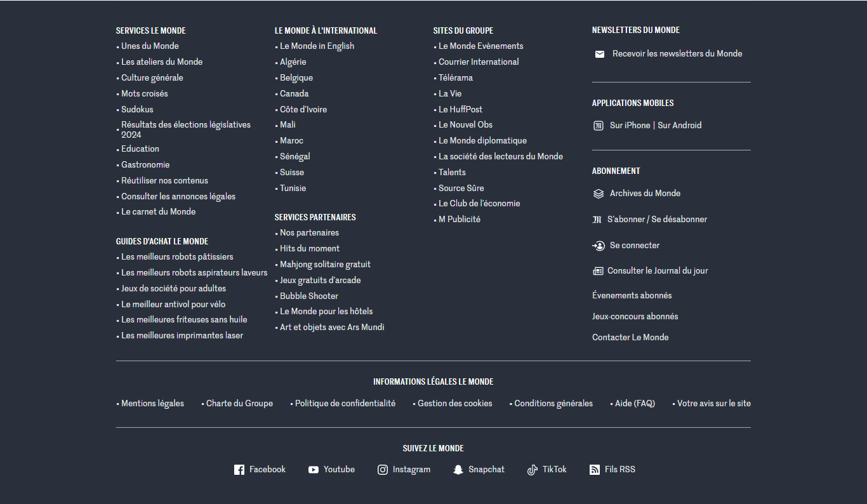This screenshot has height=504, width=867.
Task: Open Le Monde in English
Action: point(317,46)
